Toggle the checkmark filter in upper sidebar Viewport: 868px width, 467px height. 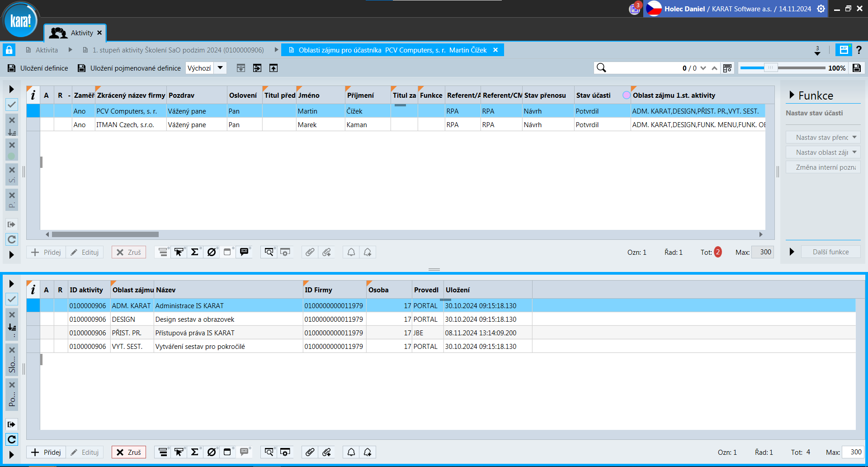12,105
